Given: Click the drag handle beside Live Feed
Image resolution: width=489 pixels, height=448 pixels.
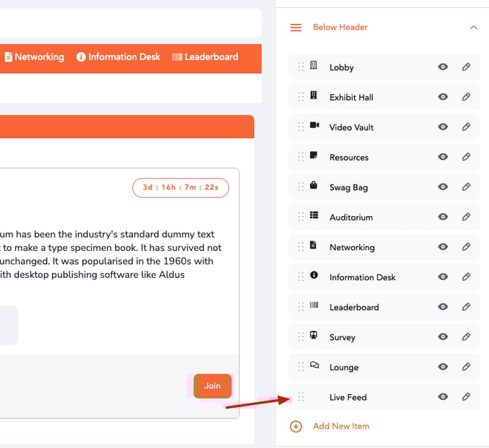Looking at the screenshot, I should (301, 397).
